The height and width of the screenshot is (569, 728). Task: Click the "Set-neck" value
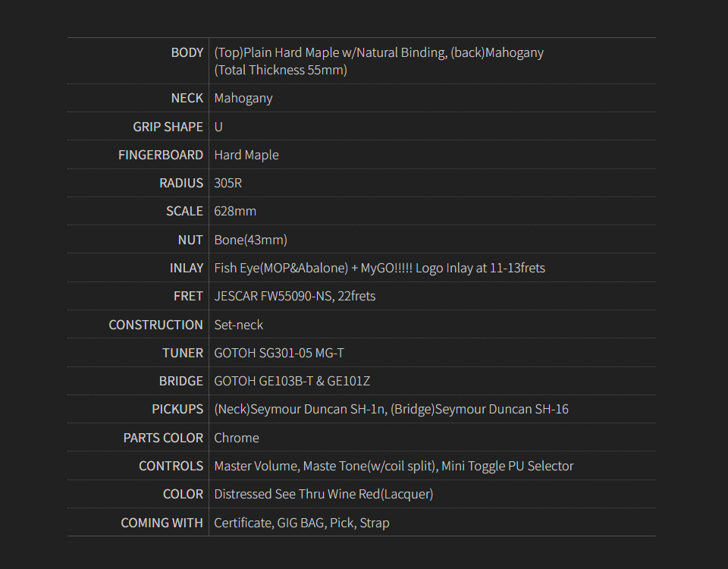pyautogui.click(x=239, y=325)
